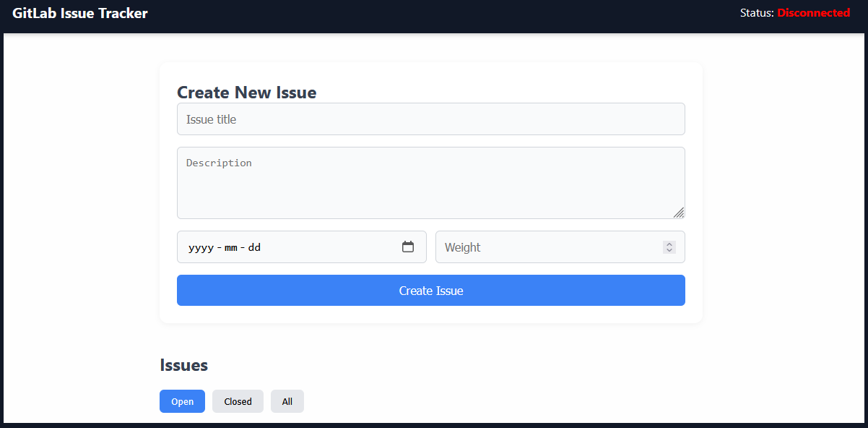
Task: Click the due date input field
Action: pos(303,247)
